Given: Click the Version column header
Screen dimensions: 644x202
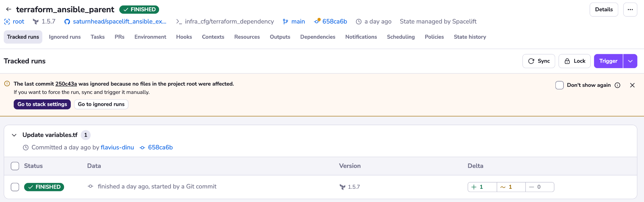Looking at the screenshot, I should (350, 166).
